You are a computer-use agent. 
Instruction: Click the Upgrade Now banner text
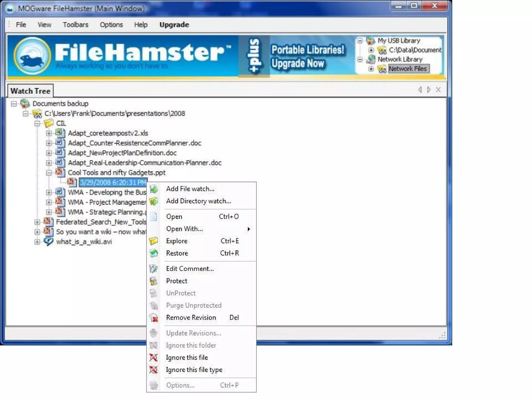click(298, 63)
